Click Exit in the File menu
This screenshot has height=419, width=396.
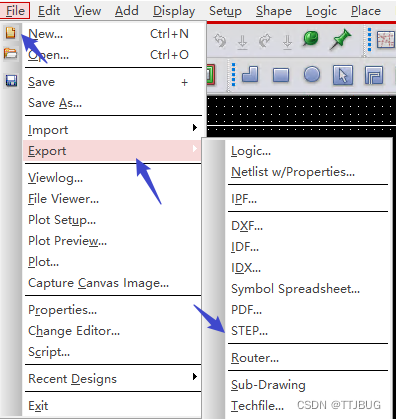click(x=113, y=406)
